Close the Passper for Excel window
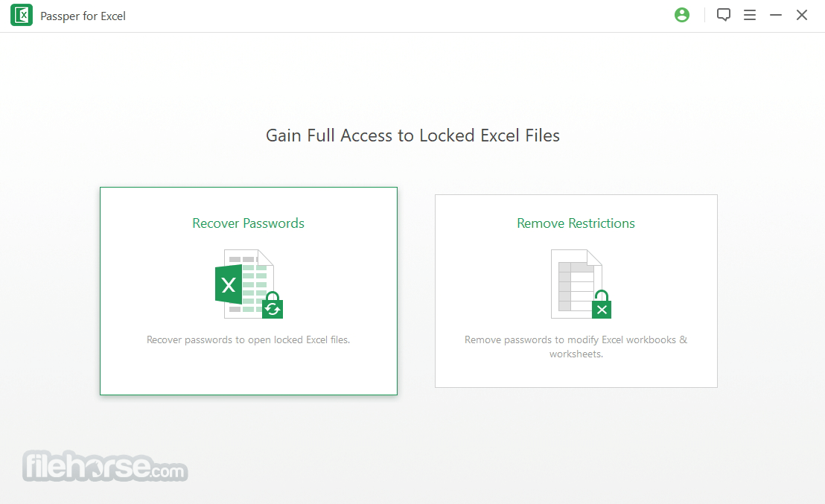Screen dimensions: 825x504 [802, 15]
